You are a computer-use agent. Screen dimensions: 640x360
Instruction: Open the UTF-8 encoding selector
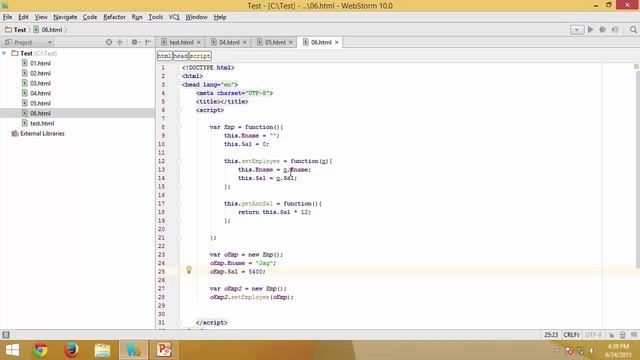click(x=593, y=335)
